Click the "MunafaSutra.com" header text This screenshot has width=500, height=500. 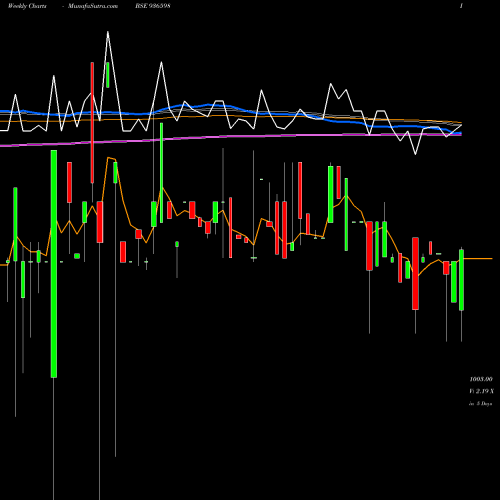pyautogui.click(x=93, y=6)
